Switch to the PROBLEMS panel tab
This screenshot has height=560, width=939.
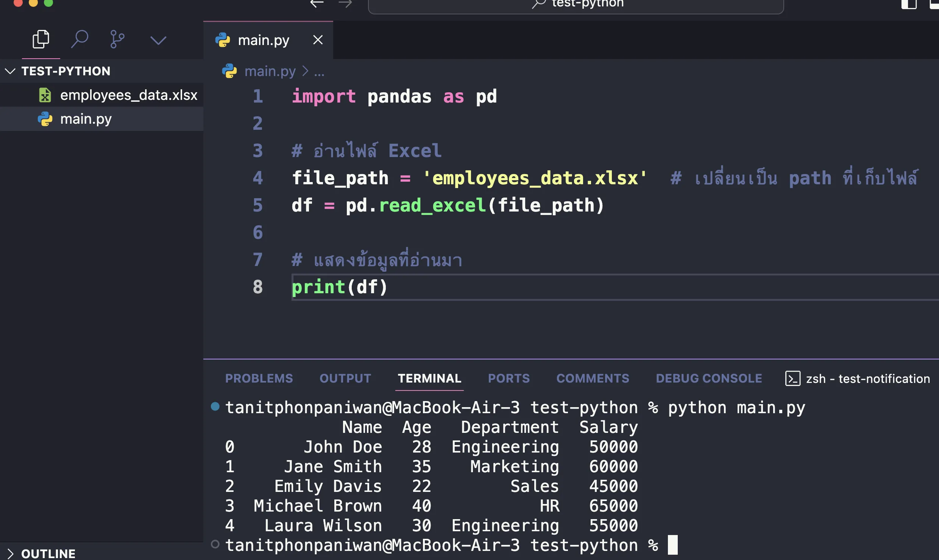tap(259, 378)
